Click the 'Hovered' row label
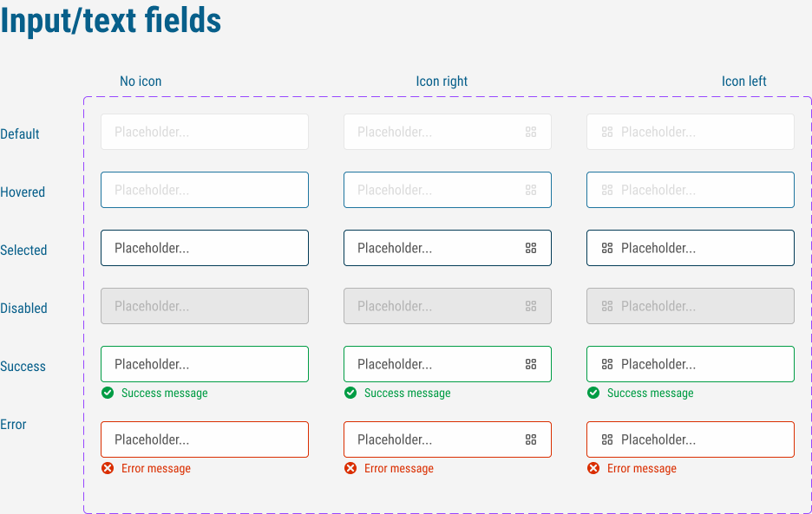Image resolution: width=812 pixels, height=514 pixels. 23,192
